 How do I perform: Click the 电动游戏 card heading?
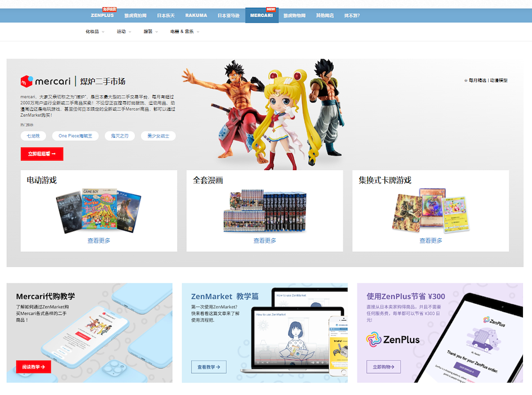pyautogui.click(x=42, y=180)
